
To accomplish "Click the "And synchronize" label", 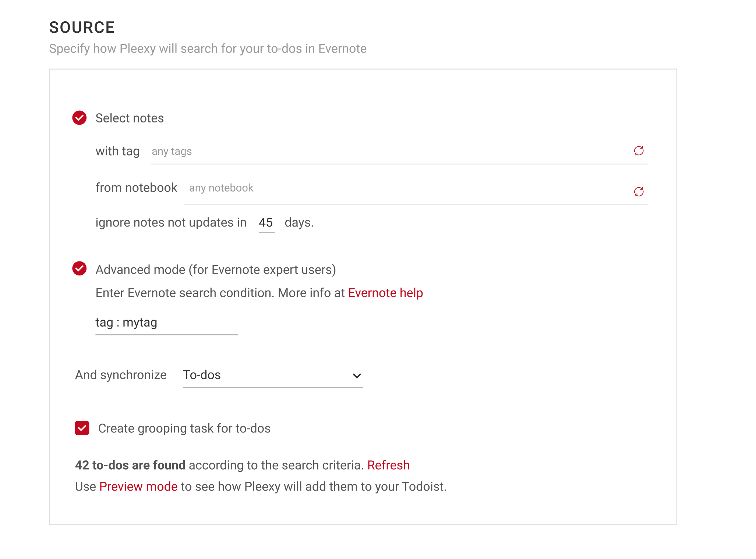I will pyautogui.click(x=121, y=375).
